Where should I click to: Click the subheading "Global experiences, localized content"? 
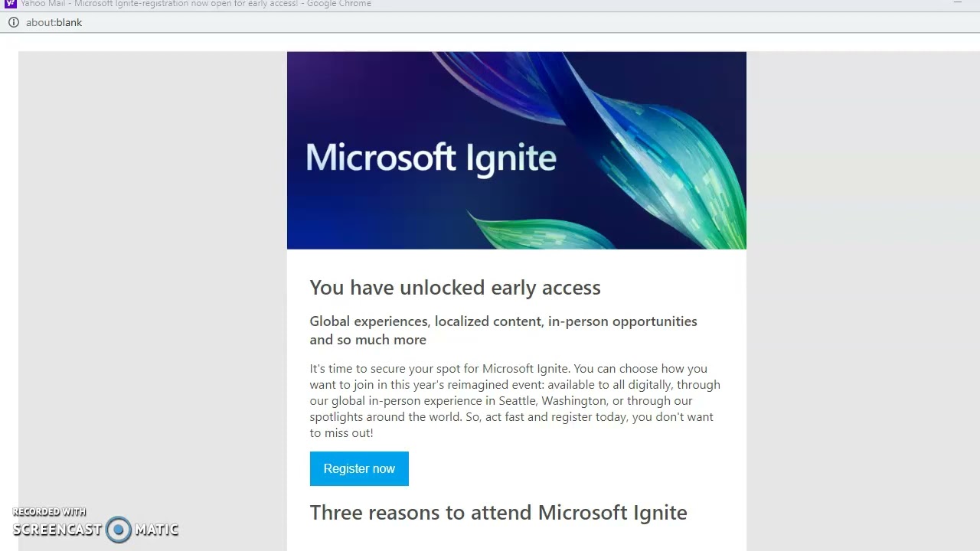coord(503,330)
